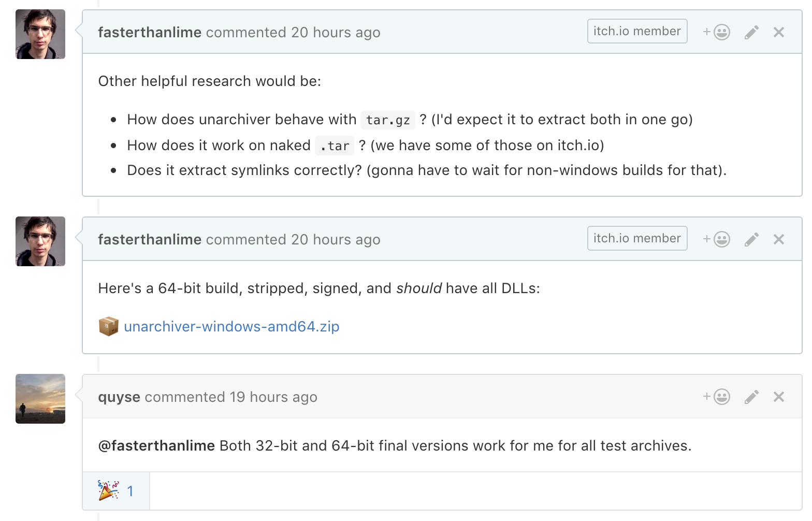The width and height of the screenshot is (812, 521).
Task: Edit the 64-bit build comment
Action: pos(751,239)
